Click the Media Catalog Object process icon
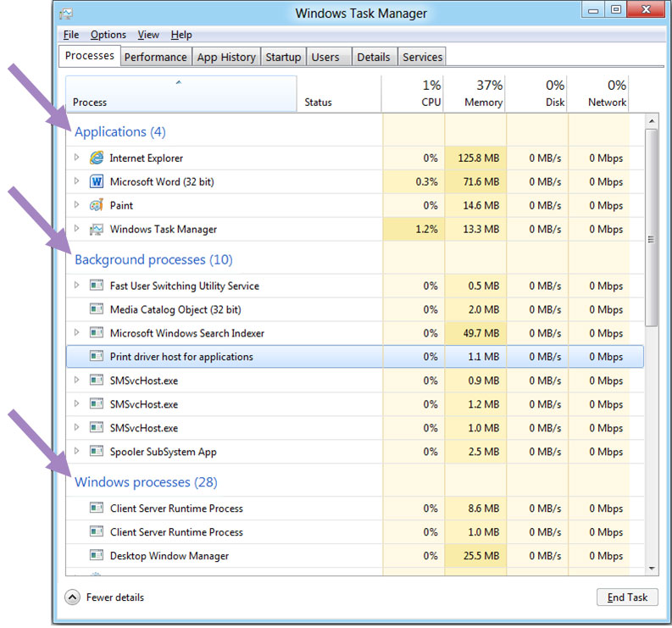672x628 pixels. [97, 310]
